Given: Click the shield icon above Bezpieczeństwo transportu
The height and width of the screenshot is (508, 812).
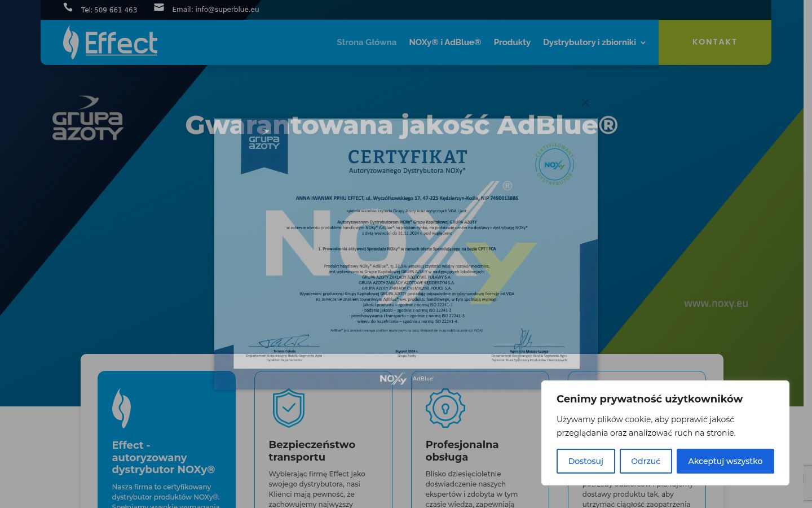Looking at the screenshot, I should (289, 408).
